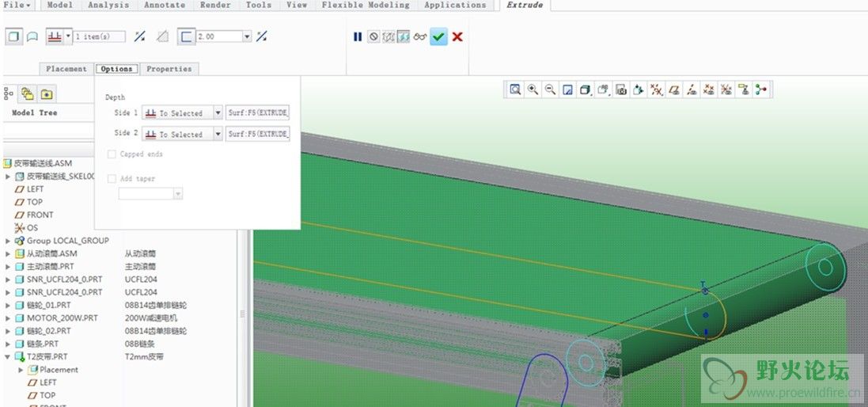Open the Options panel tab
Screen dimensions: 868x407
point(116,69)
